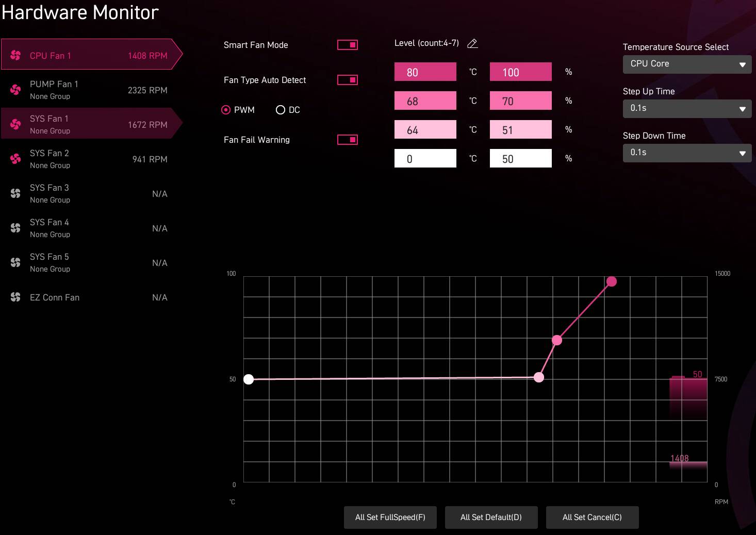Expand the Step Down Time dropdown
This screenshot has height=535, width=756.
pos(687,153)
